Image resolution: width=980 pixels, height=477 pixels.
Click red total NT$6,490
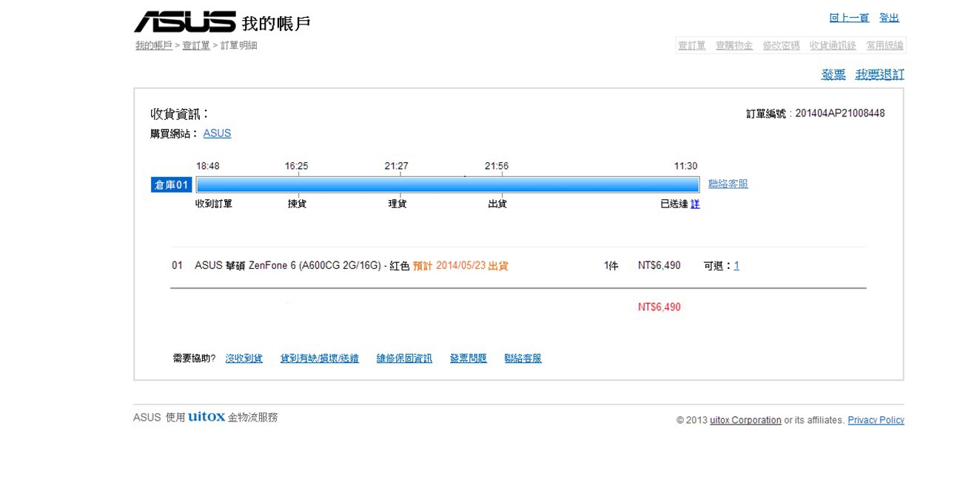coord(660,307)
